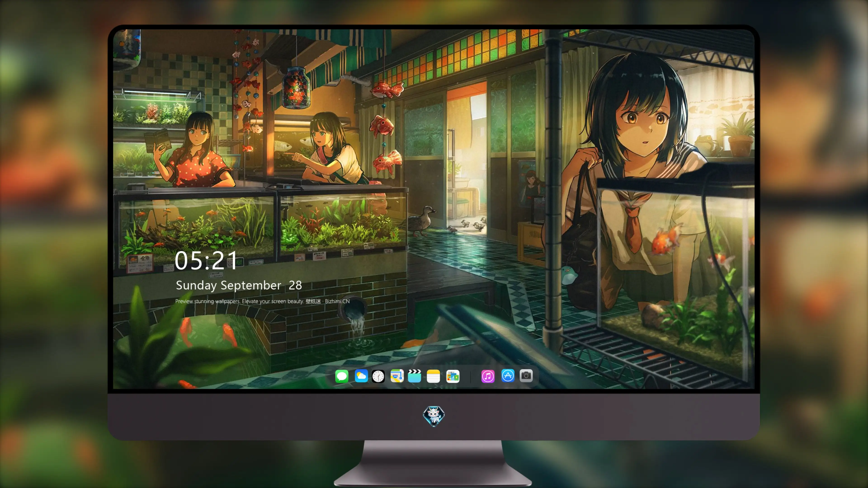The height and width of the screenshot is (488, 868).
Task: Open the Camera app in the dock
Action: pyautogui.click(x=526, y=376)
